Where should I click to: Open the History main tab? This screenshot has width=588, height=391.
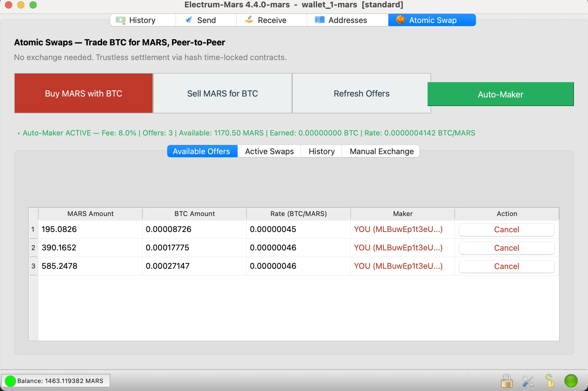coord(142,20)
